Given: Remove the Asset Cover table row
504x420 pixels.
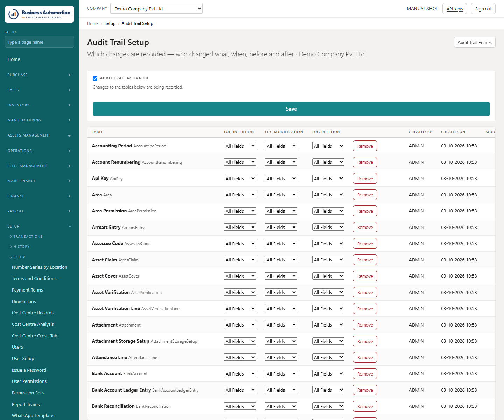Looking at the screenshot, I should [365, 276].
